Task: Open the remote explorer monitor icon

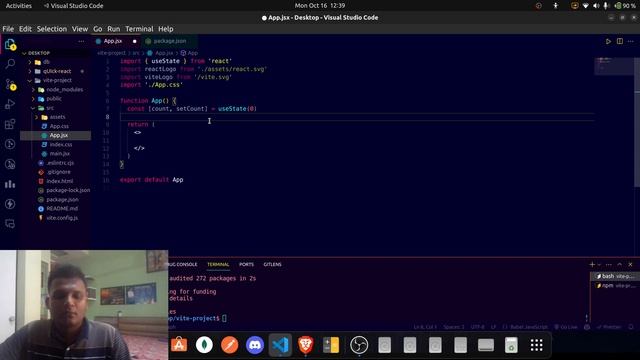Action: pos(10,223)
